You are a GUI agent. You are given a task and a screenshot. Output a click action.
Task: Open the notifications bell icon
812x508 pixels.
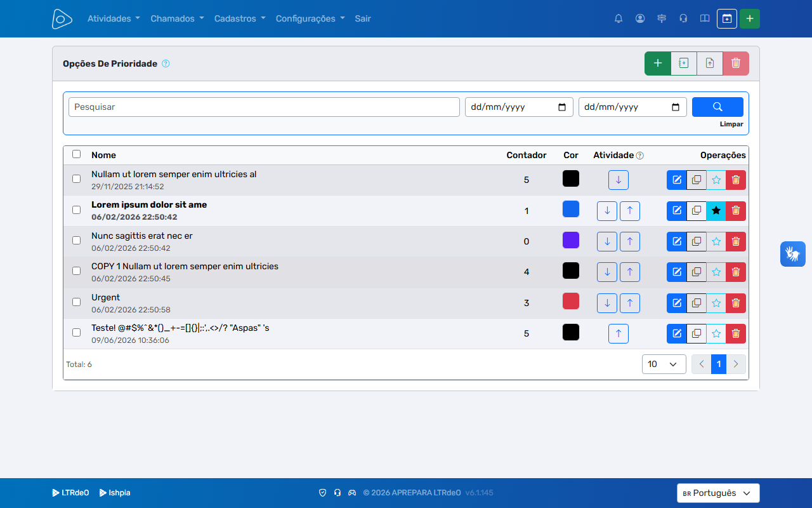(x=619, y=18)
